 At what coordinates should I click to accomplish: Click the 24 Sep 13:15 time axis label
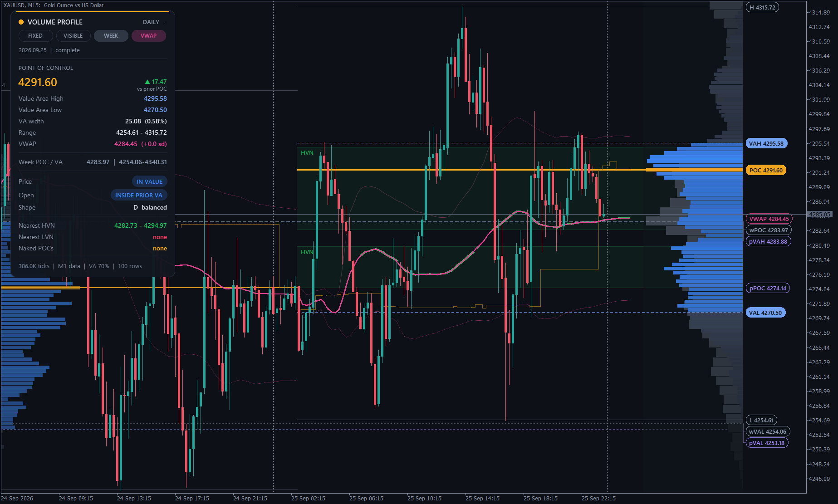pyautogui.click(x=134, y=498)
